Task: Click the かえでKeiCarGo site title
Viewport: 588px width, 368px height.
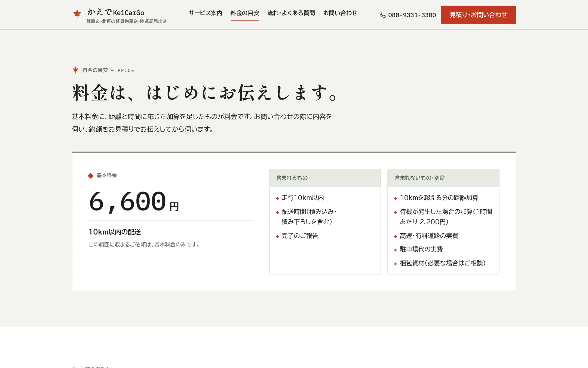Action: (x=116, y=12)
